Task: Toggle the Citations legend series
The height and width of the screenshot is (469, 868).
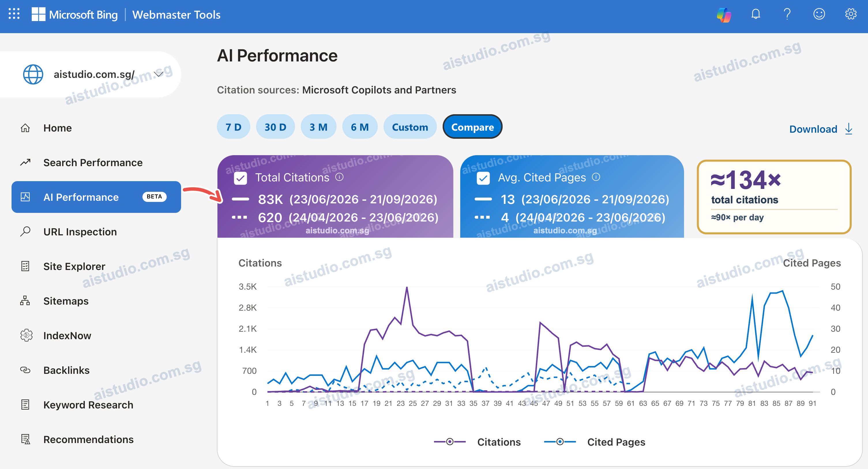Action: pyautogui.click(x=477, y=442)
